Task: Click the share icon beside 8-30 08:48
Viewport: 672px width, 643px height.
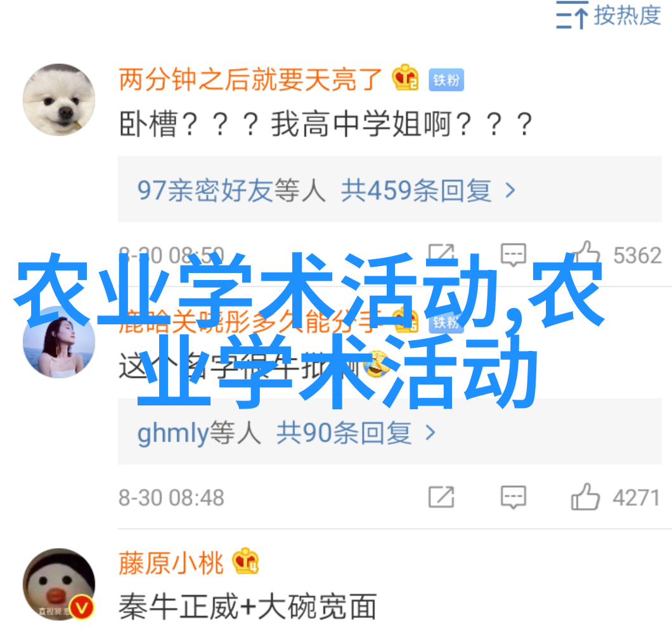Action: (x=441, y=497)
